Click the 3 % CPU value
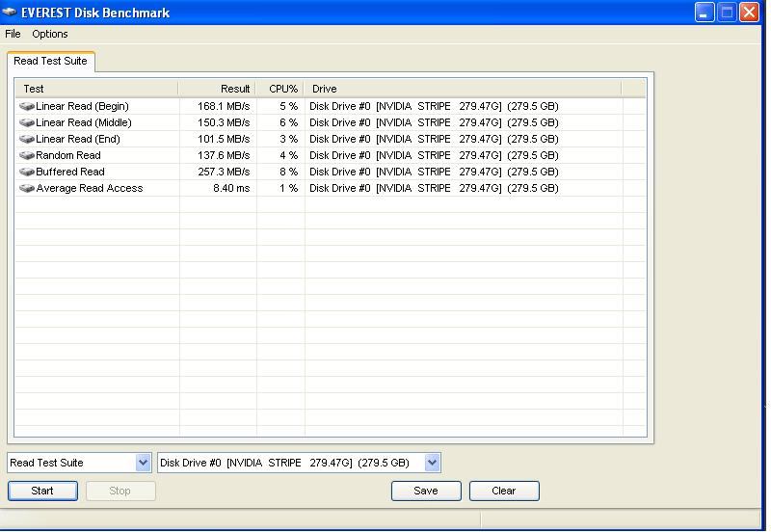 tap(288, 139)
